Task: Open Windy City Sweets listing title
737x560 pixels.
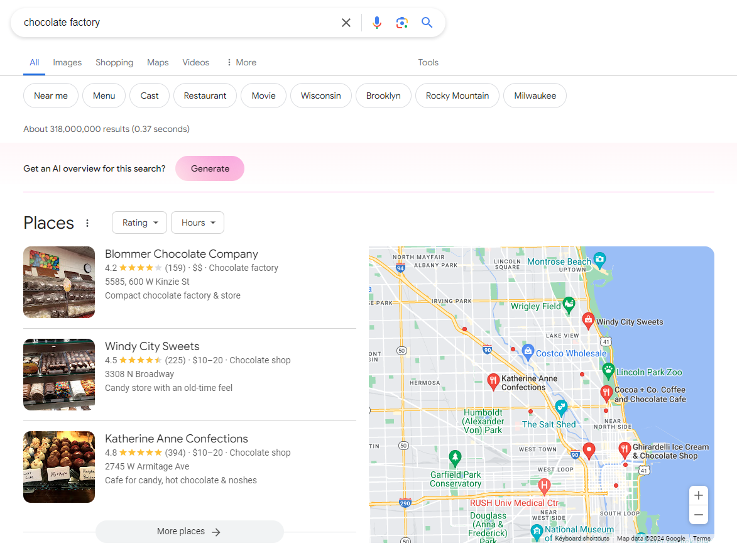Action: click(152, 346)
